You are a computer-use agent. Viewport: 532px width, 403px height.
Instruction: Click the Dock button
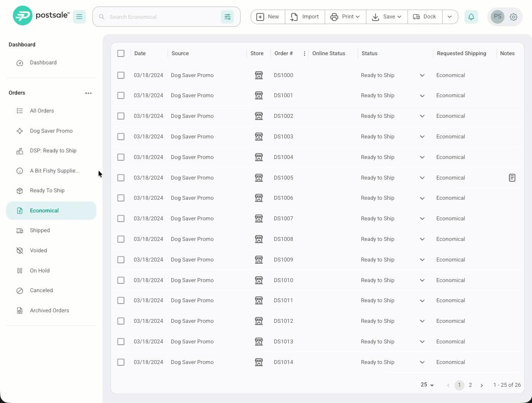tap(425, 17)
